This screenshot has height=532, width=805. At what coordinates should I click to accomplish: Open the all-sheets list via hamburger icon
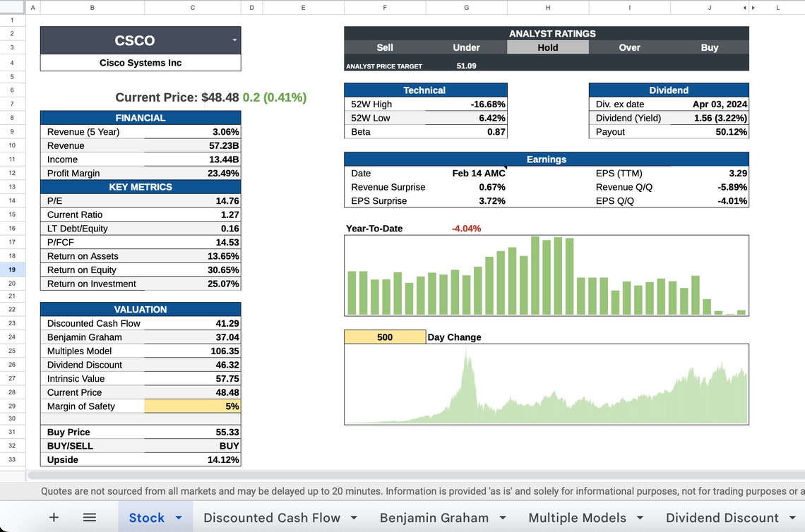coord(90,517)
